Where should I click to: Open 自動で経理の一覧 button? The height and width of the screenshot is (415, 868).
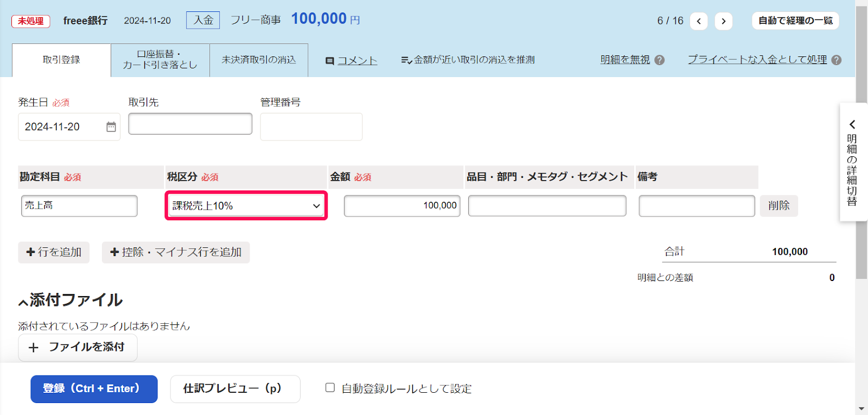click(795, 21)
